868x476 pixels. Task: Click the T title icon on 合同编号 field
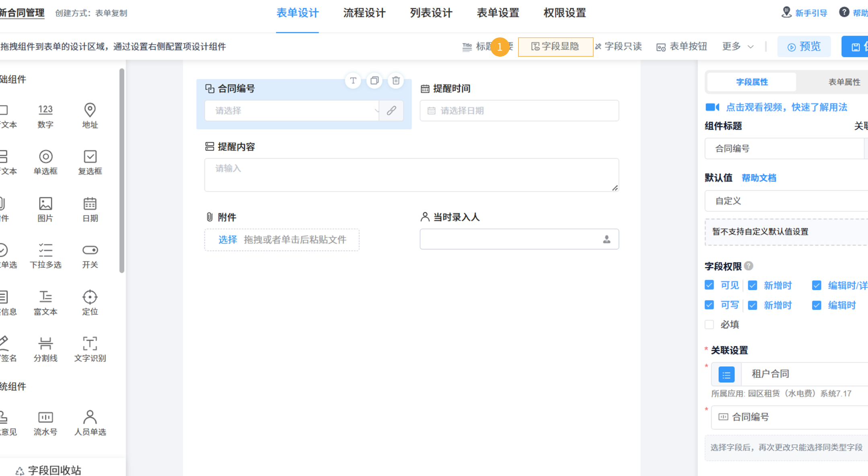click(x=353, y=80)
